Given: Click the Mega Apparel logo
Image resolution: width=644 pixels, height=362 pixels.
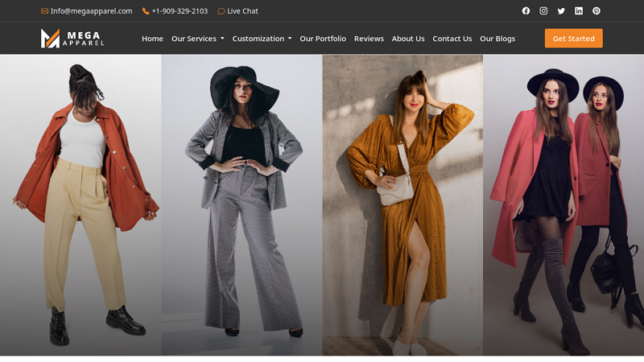Looking at the screenshot, I should 72,38.
